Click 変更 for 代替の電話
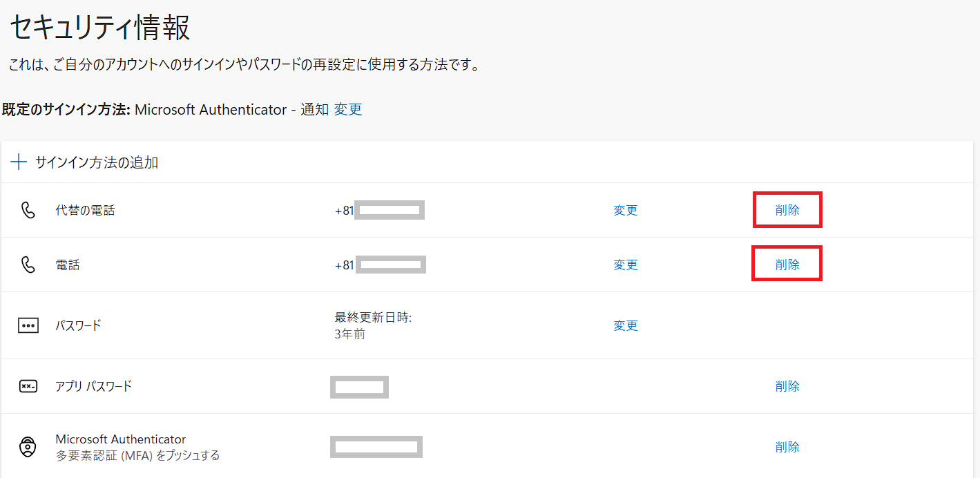The height and width of the screenshot is (478, 980). tap(626, 211)
